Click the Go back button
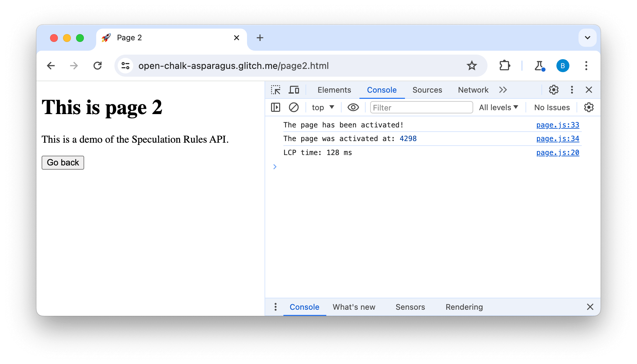This screenshot has width=637, height=364. pos(63,162)
